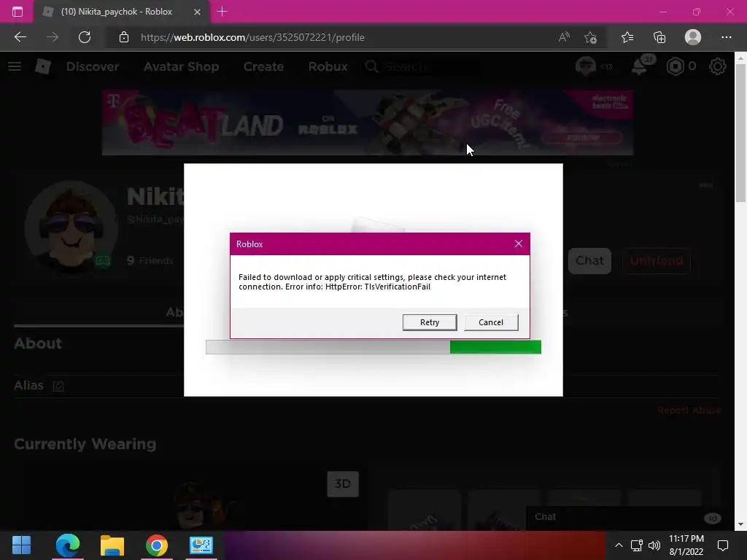Go to Roblox home via logo
The width and height of the screenshot is (747, 560).
point(43,66)
